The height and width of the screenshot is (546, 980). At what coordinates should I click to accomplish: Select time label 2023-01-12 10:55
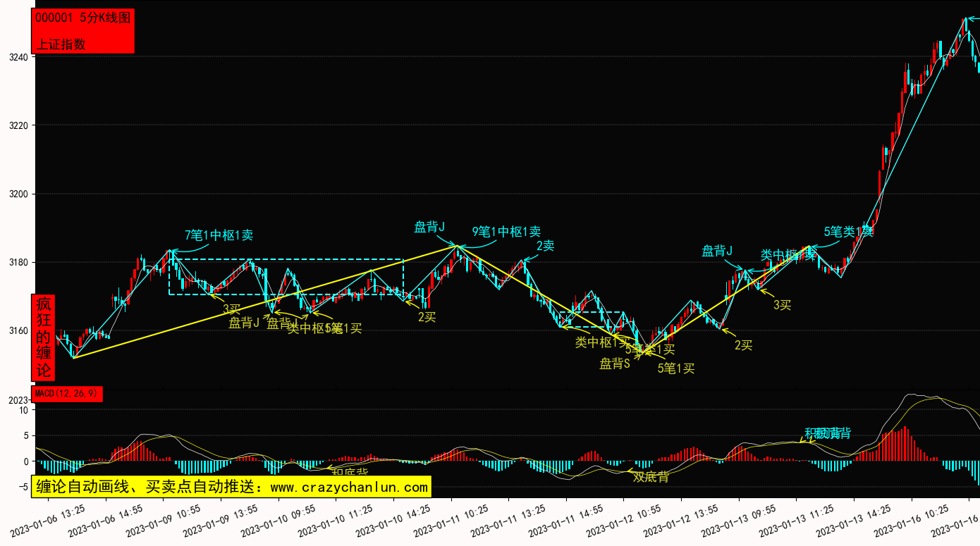(x=625, y=520)
